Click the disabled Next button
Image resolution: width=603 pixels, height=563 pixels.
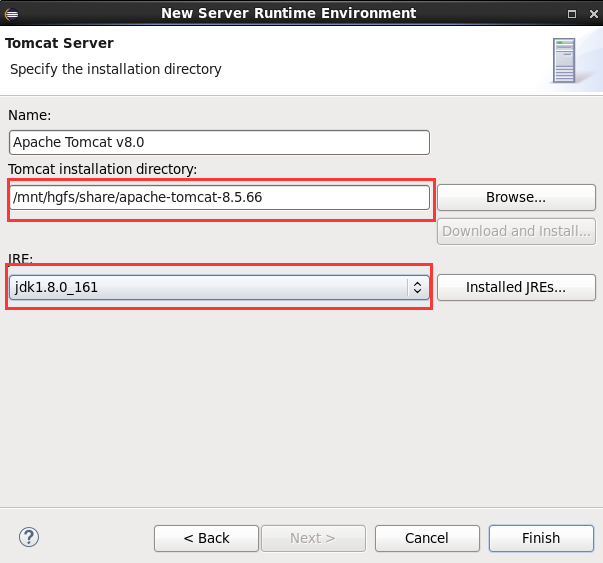point(313,538)
